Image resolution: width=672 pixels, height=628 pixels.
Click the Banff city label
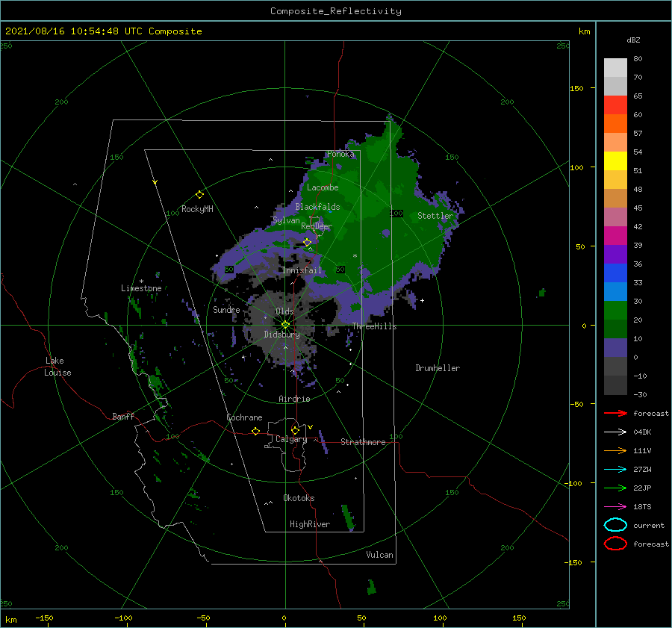click(x=123, y=416)
